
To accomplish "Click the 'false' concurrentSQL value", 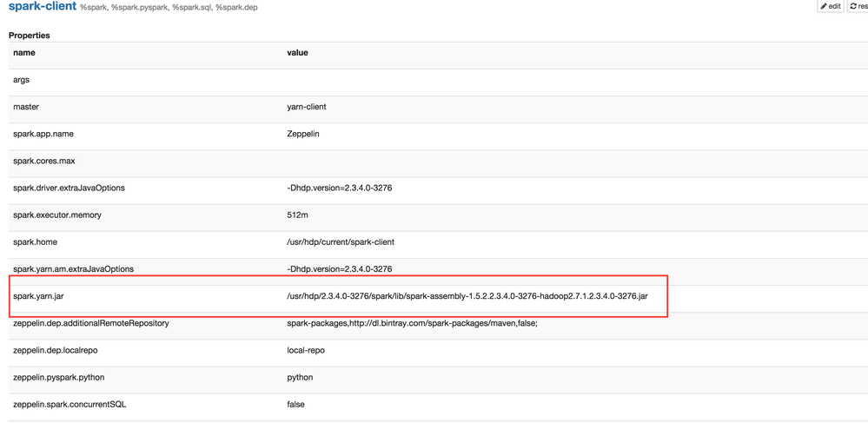I will (x=295, y=405).
